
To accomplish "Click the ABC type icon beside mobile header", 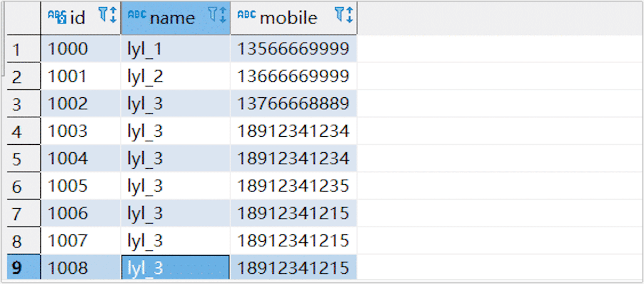I will [246, 15].
